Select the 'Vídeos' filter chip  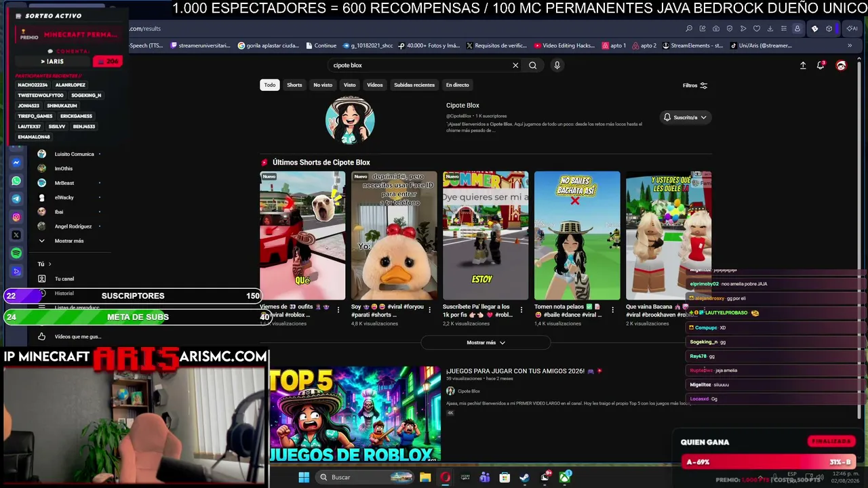[x=375, y=85]
